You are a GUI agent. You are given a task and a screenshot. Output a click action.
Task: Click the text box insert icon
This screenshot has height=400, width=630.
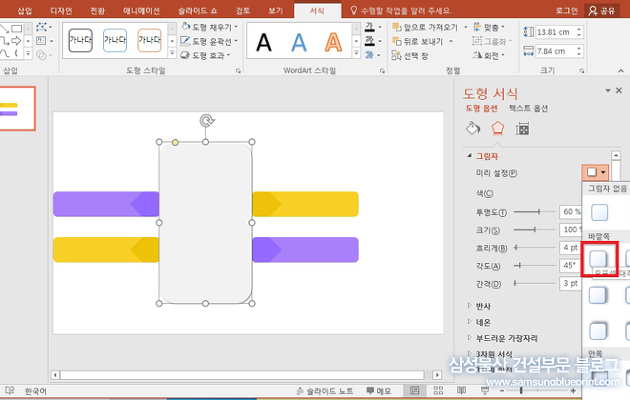tap(43, 41)
